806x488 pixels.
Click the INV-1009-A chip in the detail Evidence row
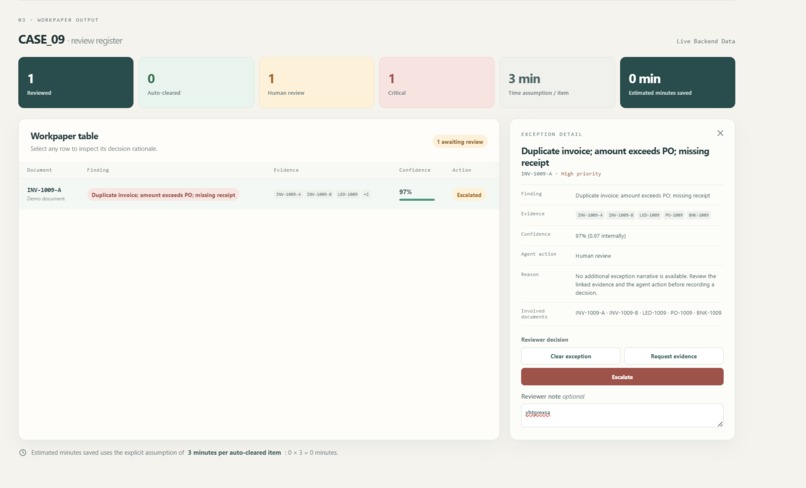(590, 215)
